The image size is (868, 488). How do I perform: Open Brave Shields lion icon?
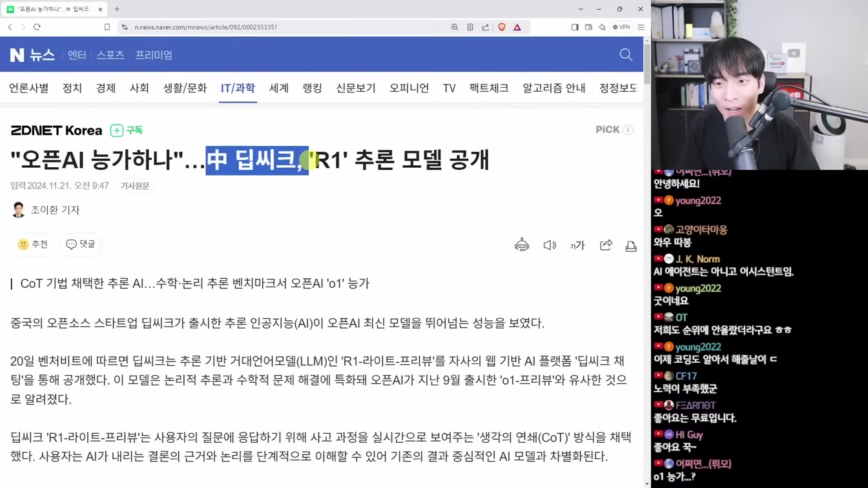click(502, 27)
